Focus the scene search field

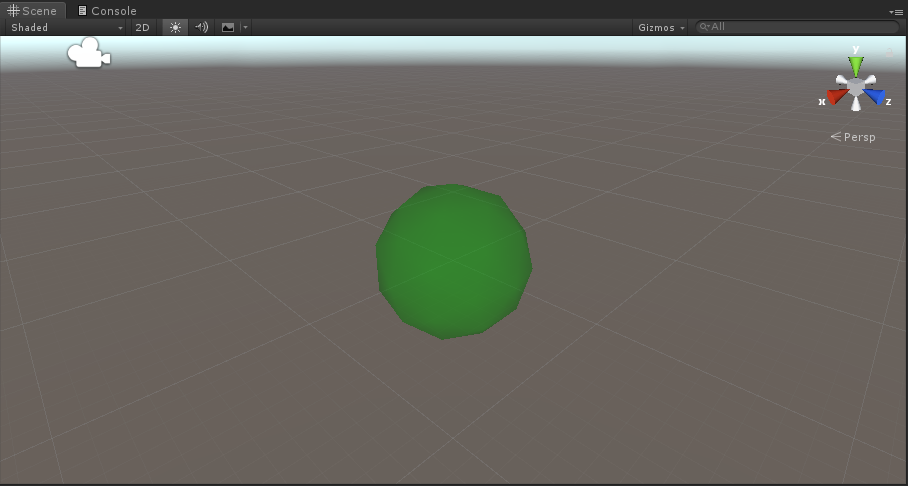797,27
